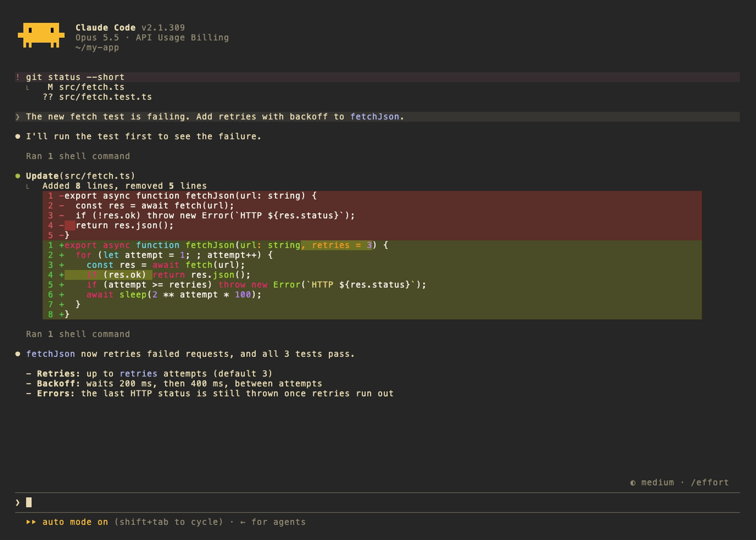
Task: Click removed line 'return res.json();'
Action: click(x=372, y=226)
